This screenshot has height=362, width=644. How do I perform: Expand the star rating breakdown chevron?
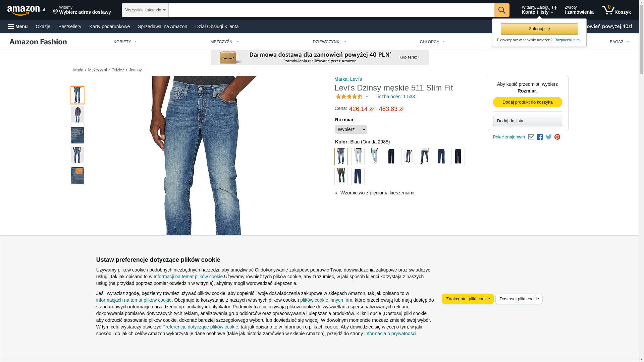(367, 97)
